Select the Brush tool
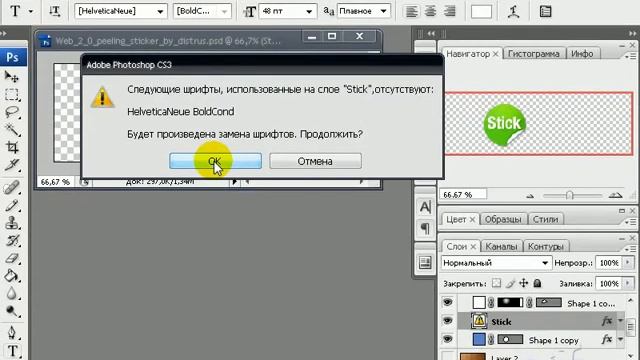This screenshot has width=640, height=360. click(x=12, y=205)
